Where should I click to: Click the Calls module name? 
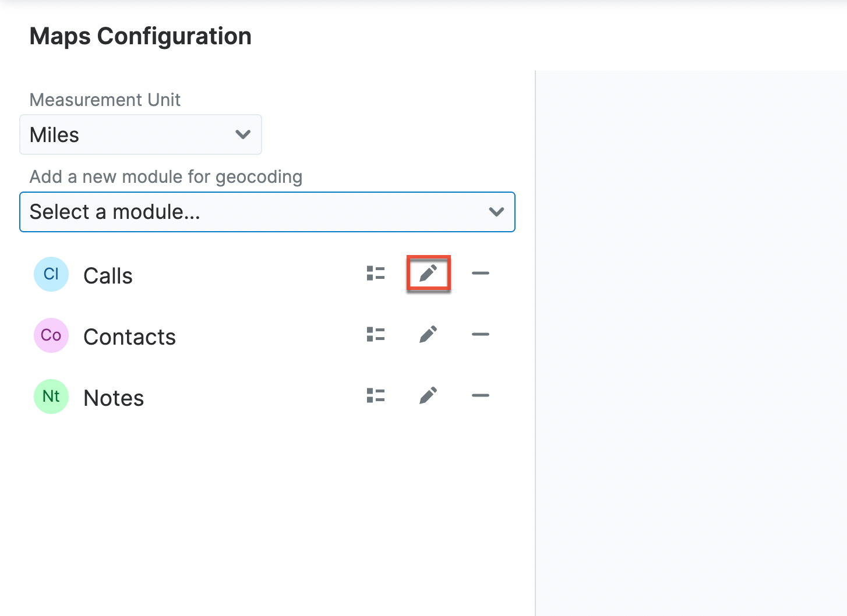108,276
